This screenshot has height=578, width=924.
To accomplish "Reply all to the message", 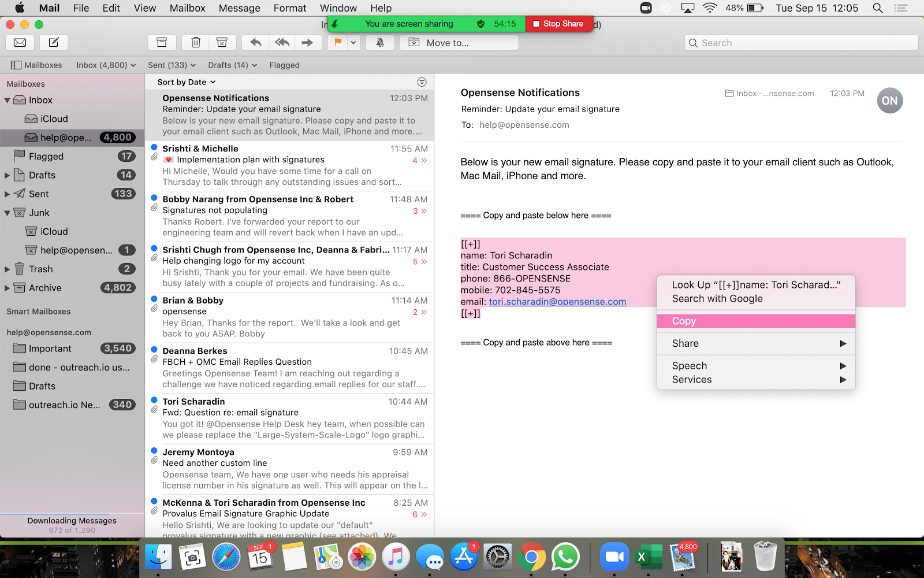I will tap(282, 43).
